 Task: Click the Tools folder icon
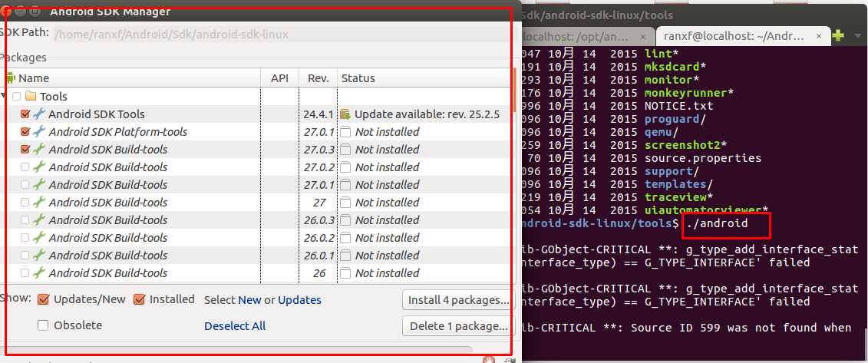(x=31, y=96)
